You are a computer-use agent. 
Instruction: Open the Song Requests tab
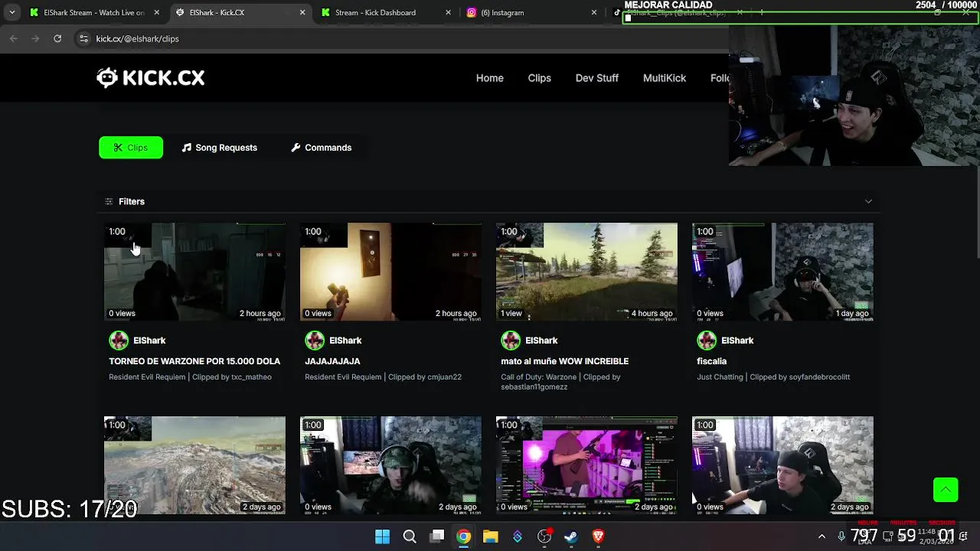(219, 148)
